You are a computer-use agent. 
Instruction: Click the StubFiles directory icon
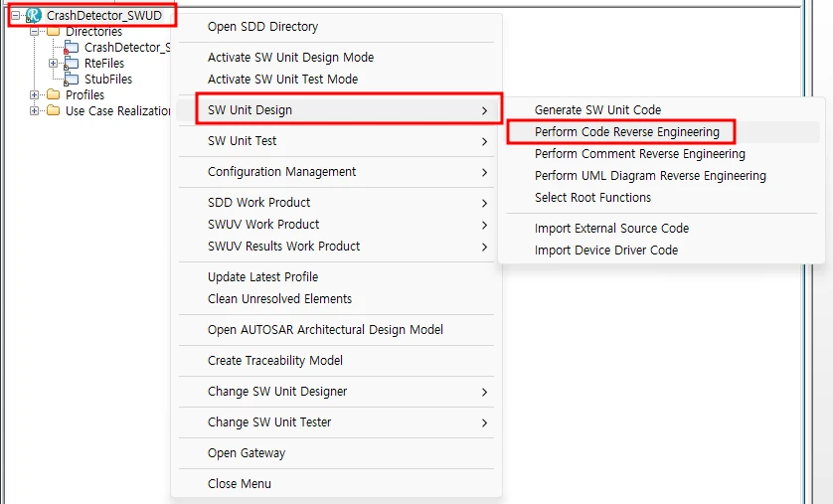[72, 80]
